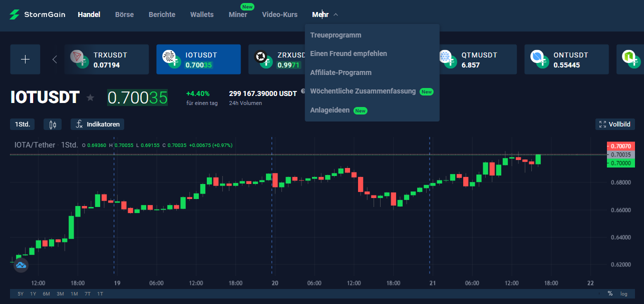The width and height of the screenshot is (644, 304).
Task: Click the Mehr chevron arrow
Action: pos(336,14)
